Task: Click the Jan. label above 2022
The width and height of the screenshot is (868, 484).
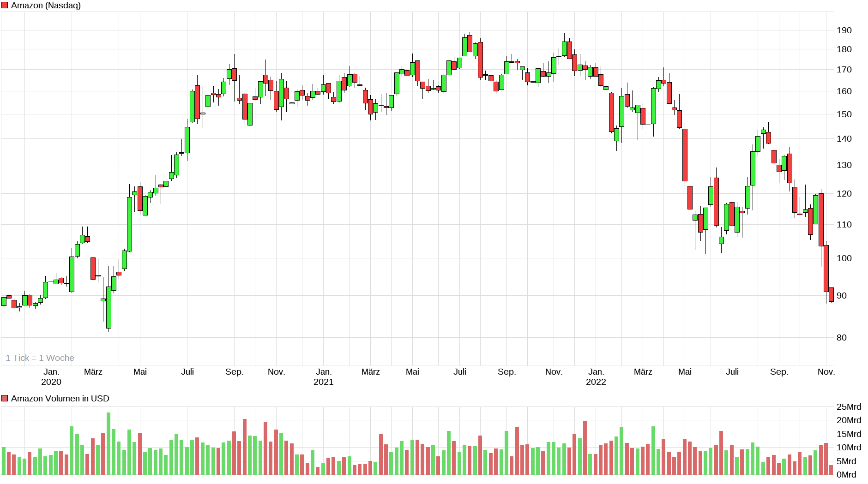Action: tap(596, 372)
